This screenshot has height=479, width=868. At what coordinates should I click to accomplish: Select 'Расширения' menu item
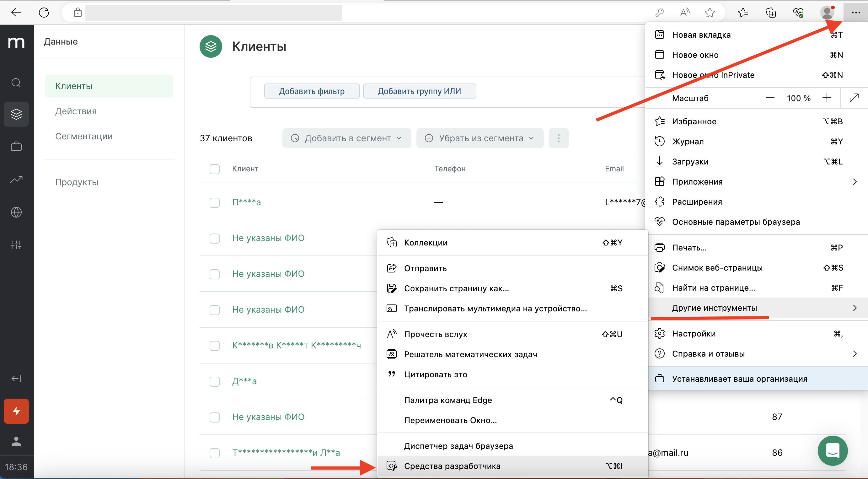(x=757, y=202)
